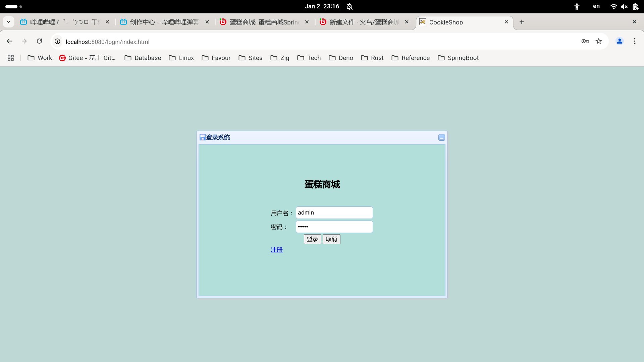This screenshot has height=362, width=644.
Task: Click inside the admin username field
Action: (x=334, y=213)
